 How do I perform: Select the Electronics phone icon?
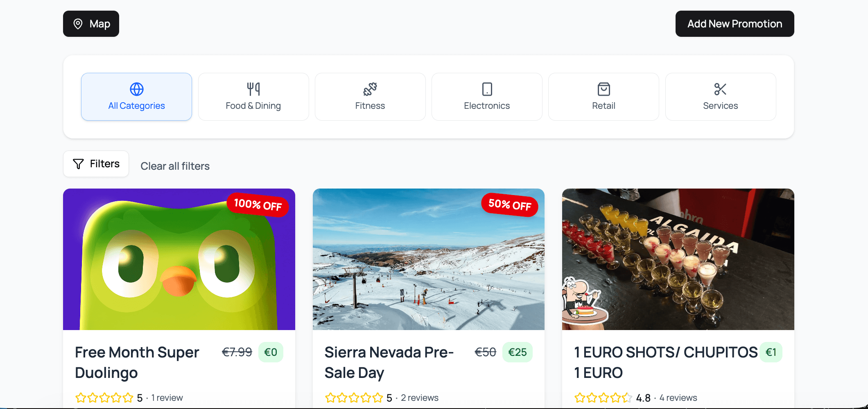486,88
